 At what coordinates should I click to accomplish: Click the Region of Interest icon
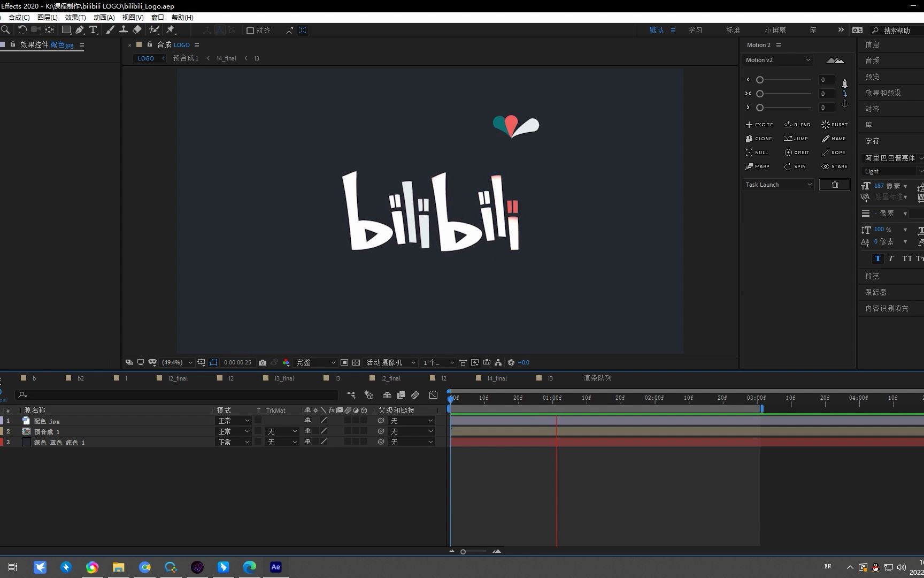coord(344,362)
